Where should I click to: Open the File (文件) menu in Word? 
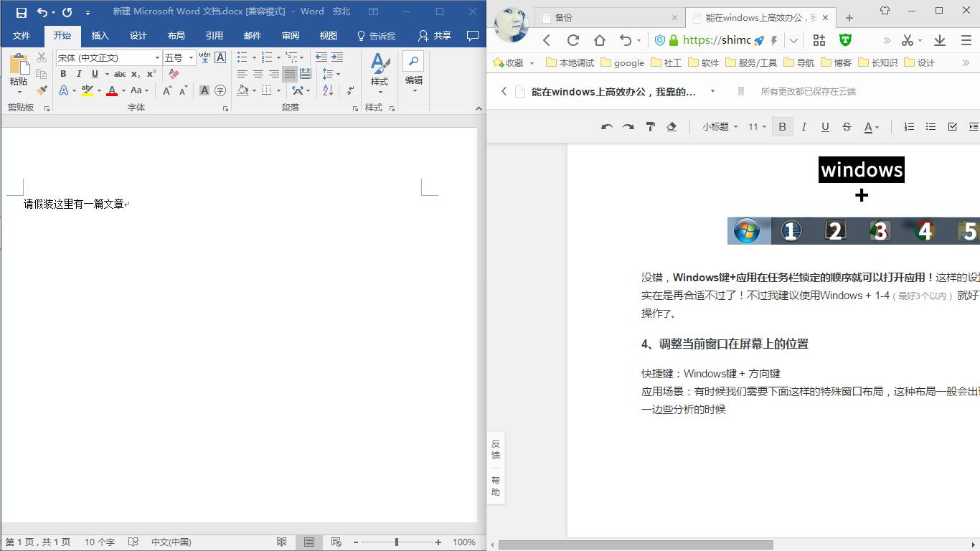22,36
